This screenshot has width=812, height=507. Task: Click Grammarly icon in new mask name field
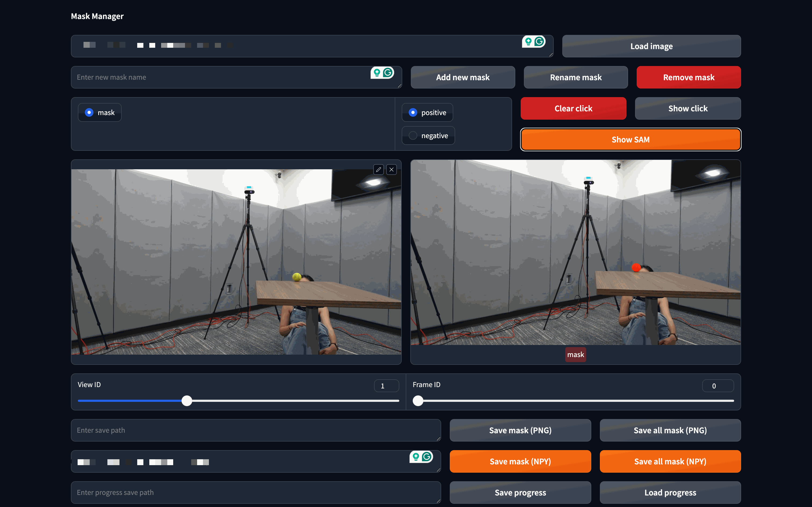(388, 73)
